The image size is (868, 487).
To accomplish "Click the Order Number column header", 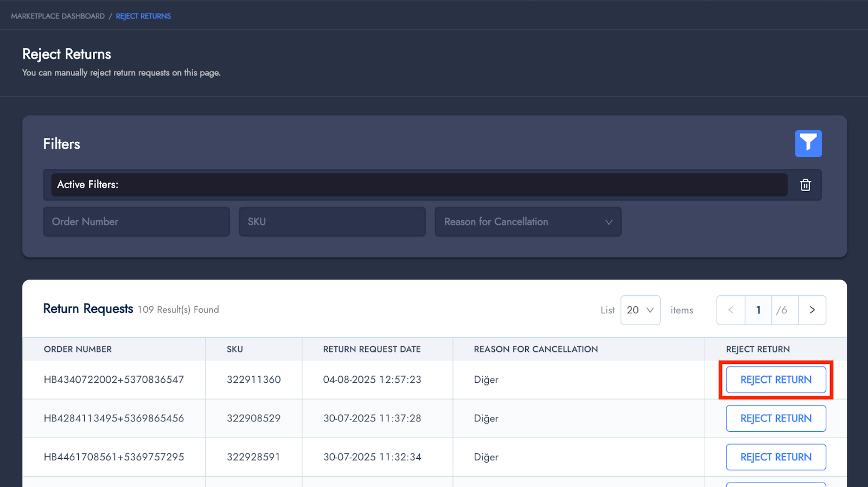I will pyautogui.click(x=78, y=349).
